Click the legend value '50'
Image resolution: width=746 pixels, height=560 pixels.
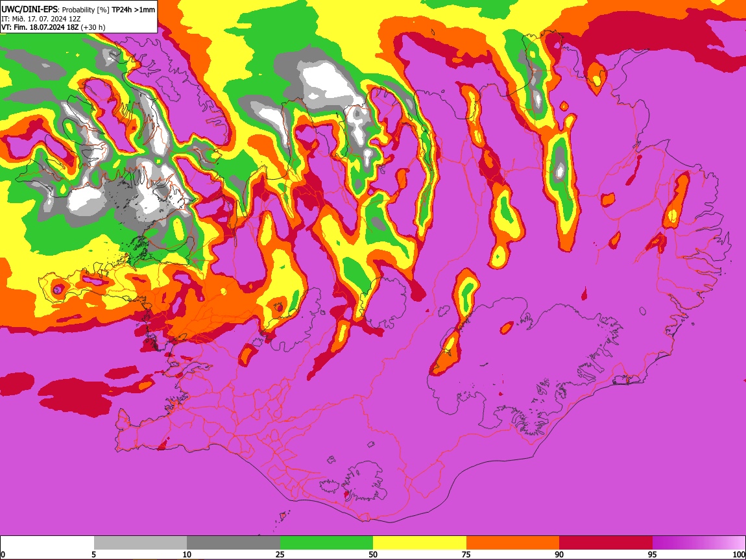[x=373, y=554]
